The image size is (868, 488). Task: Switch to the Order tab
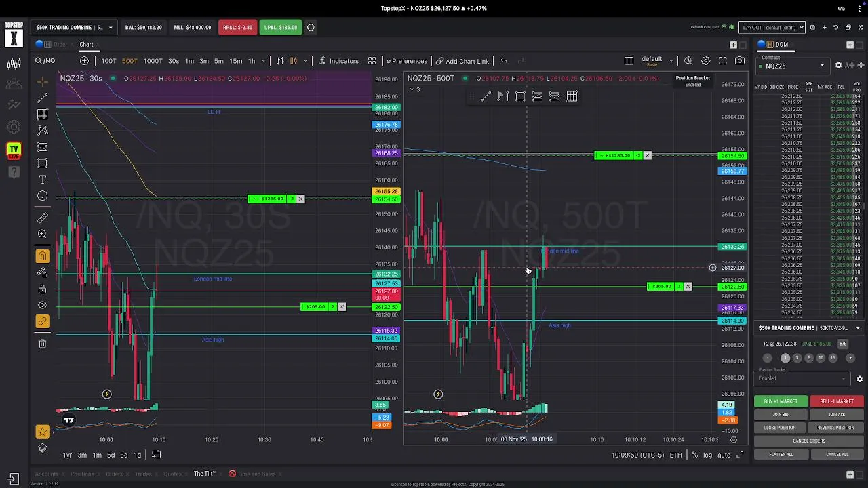click(x=60, y=45)
